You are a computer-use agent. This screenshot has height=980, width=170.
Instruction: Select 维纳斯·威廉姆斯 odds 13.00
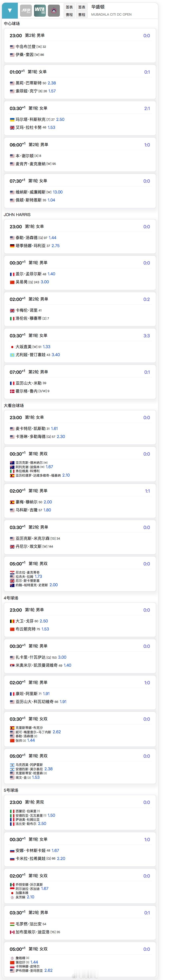pyautogui.click(x=58, y=192)
